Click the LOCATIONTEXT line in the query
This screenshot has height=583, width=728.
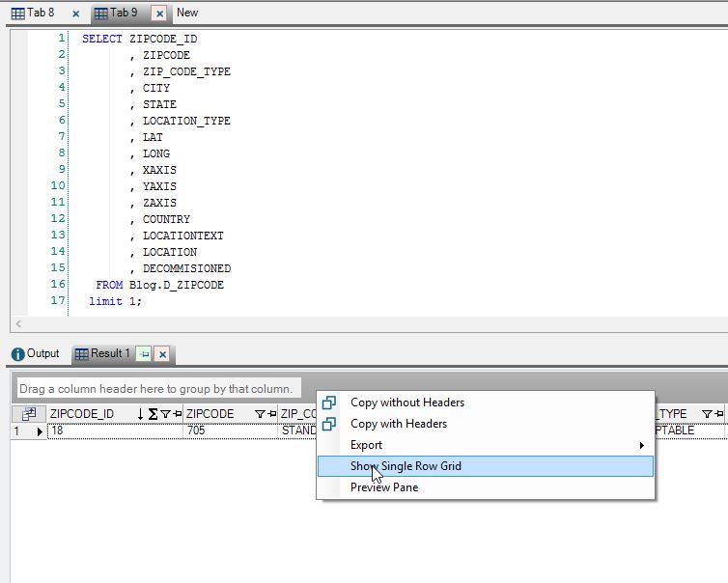point(182,236)
